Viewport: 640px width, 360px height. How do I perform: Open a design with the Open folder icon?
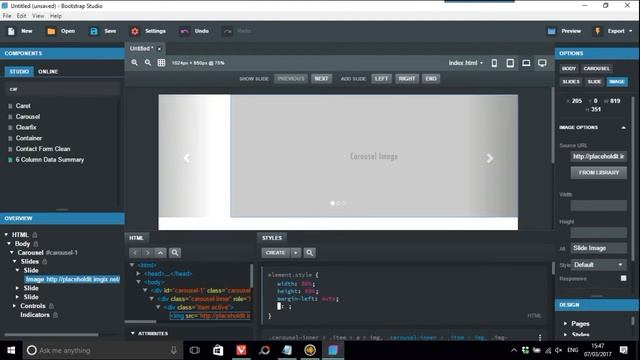[51, 31]
